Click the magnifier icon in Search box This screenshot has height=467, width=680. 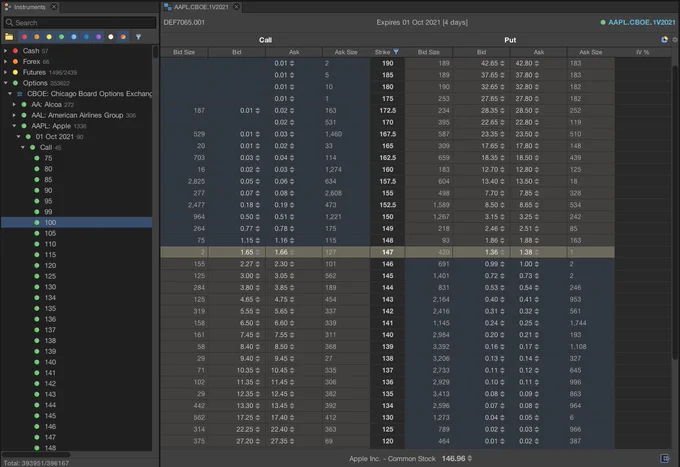coord(9,23)
